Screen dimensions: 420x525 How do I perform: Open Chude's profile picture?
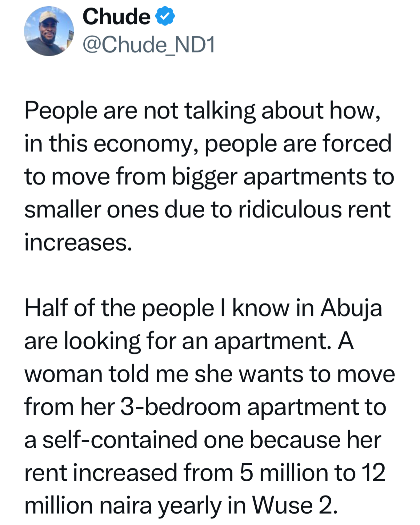pos(49,31)
